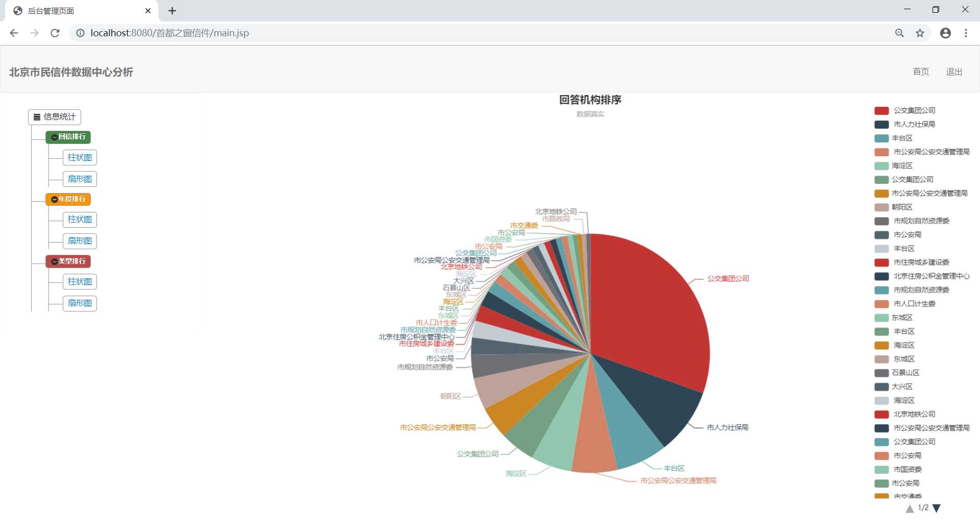Click the 大兴区 pie label
980x526 pixels.
coord(464,281)
